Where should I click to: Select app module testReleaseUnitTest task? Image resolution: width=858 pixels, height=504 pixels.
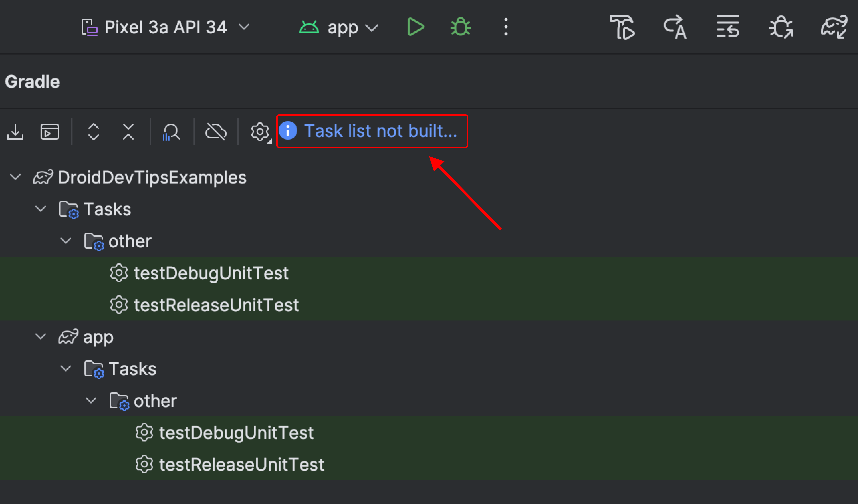(241, 465)
